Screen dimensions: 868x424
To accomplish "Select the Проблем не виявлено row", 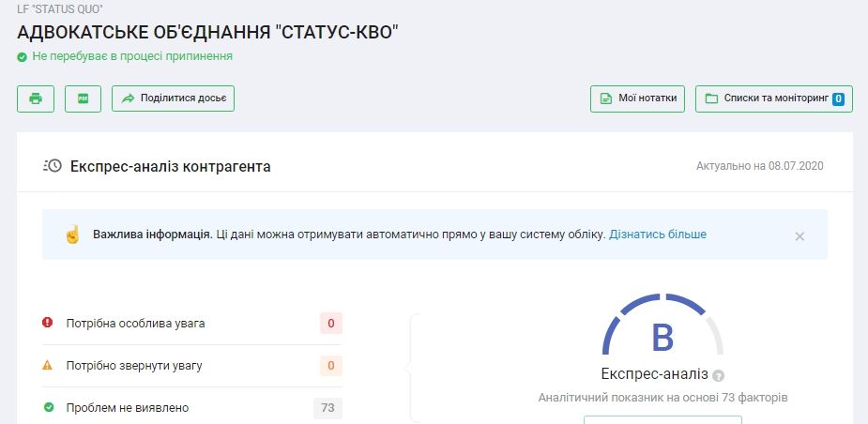I will pos(192,408).
